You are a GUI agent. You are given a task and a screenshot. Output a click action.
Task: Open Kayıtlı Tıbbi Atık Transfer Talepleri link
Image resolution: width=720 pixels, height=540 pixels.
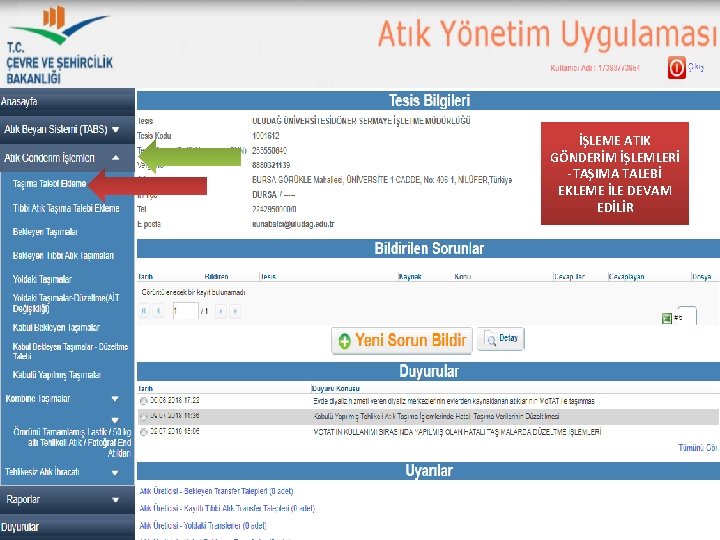pyautogui.click(x=227, y=508)
